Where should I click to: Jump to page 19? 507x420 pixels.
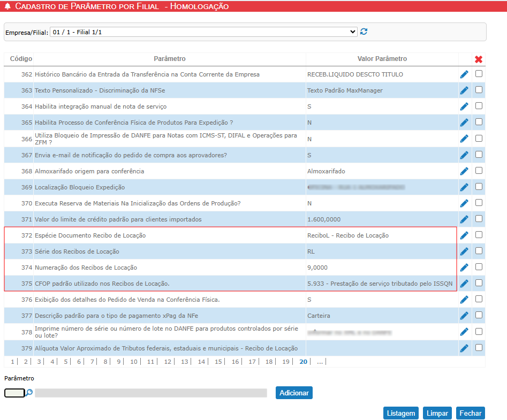(286, 362)
